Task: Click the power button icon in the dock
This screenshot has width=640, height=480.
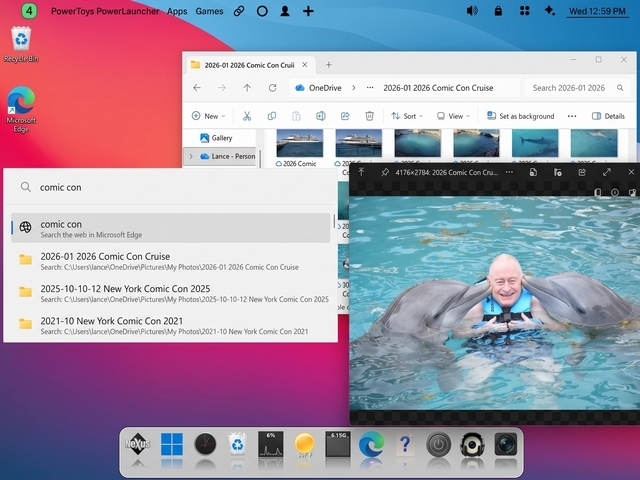Action: [x=438, y=444]
